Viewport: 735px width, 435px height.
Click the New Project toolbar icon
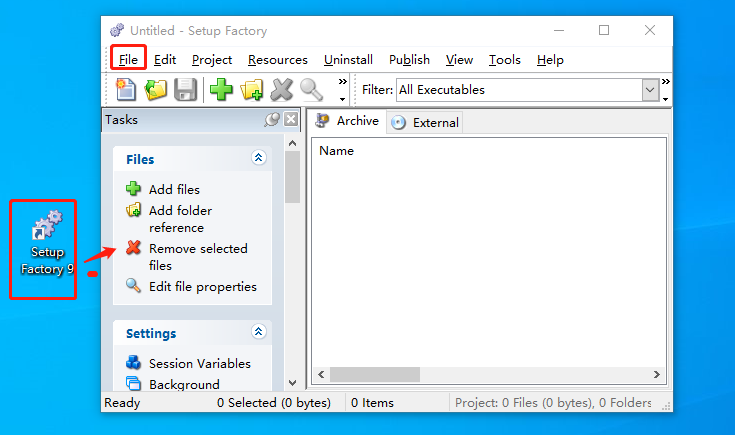point(125,90)
